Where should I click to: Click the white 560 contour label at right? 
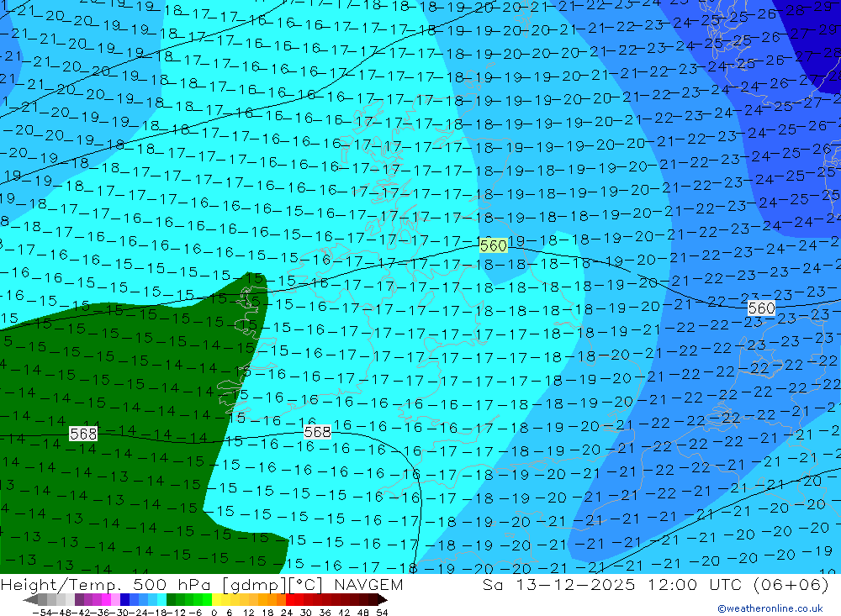pyautogui.click(x=761, y=308)
